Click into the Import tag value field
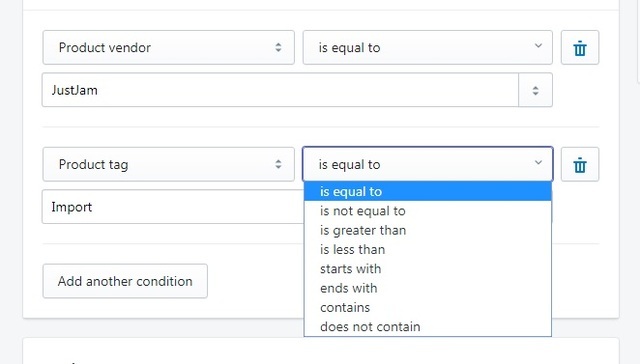This screenshot has width=640, height=364. point(173,207)
